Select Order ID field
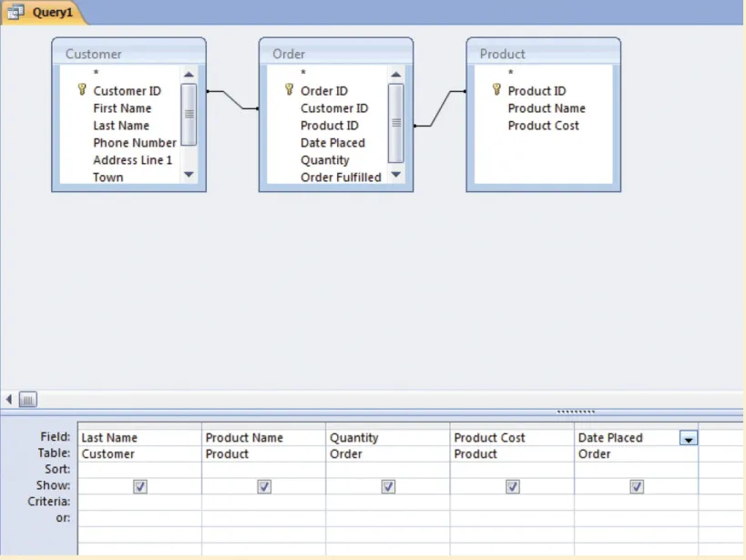 324,90
